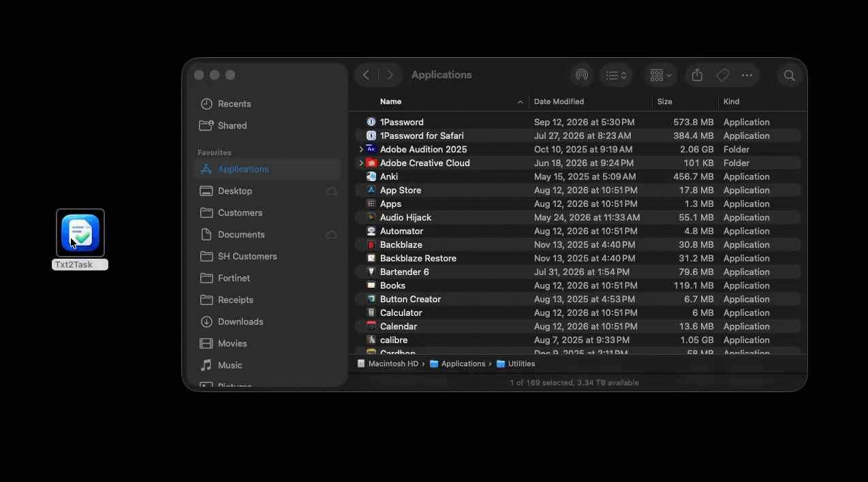Image resolution: width=868 pixels, height=482 pixels.
Task: Open Shared in the sidebar
Action: tap(267, 125)
